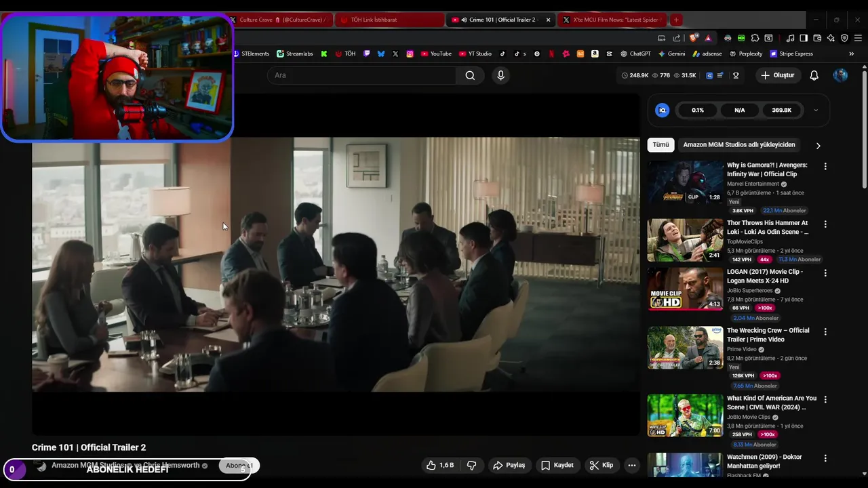Open the browser extensions puzzle icon
The width and height of the screenshot is (868, 488).
click(755, 38)
